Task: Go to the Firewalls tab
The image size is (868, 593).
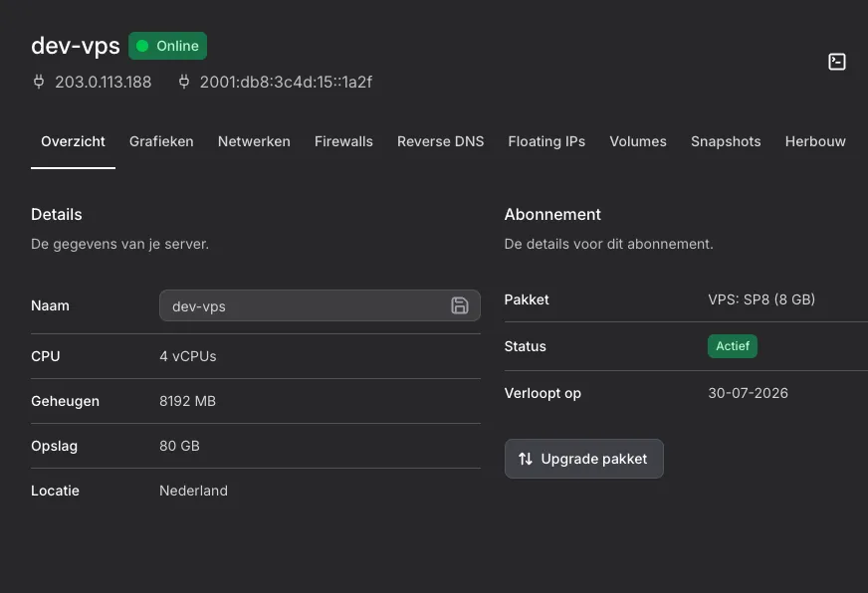Action: (x=343, y=141)
